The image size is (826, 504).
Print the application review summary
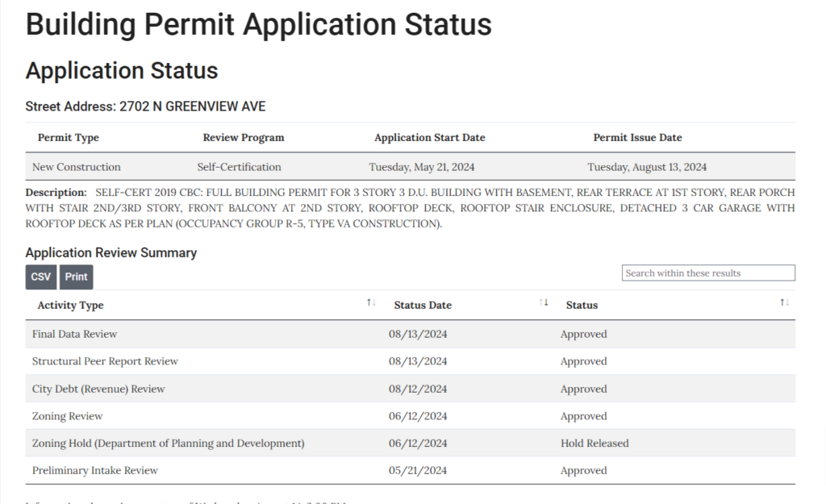[76, 277]
